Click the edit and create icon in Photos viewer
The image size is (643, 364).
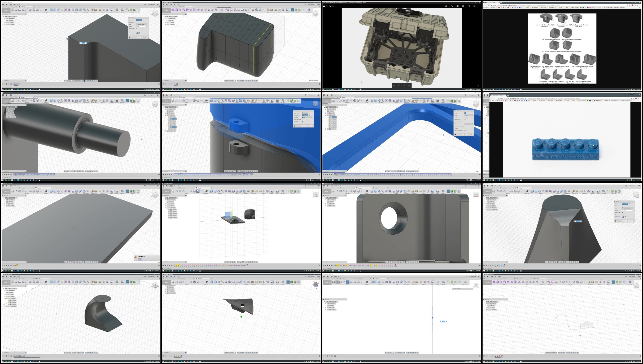[x=463, y=6]
